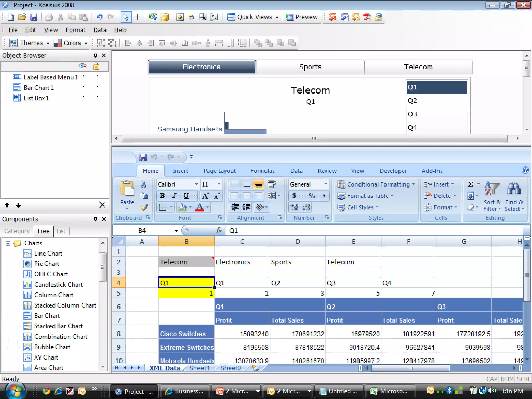Delete the object with the X icon
The height and width of the screenshot is (399, 532).
[x=102, y=205]
